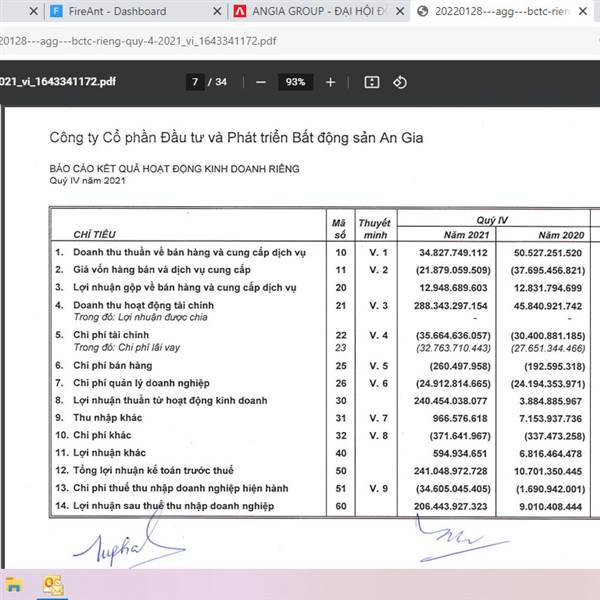
Task: Click row Lợi nhuận gộp về bán hàng
Action: point(176,287)
